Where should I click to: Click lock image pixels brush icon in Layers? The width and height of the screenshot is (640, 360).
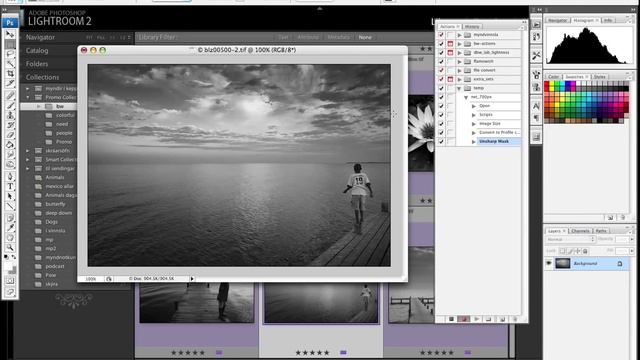coord(570,251)
